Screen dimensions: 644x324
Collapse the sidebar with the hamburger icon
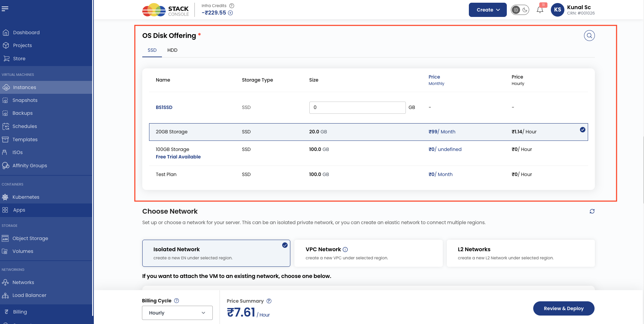(5, 9)
